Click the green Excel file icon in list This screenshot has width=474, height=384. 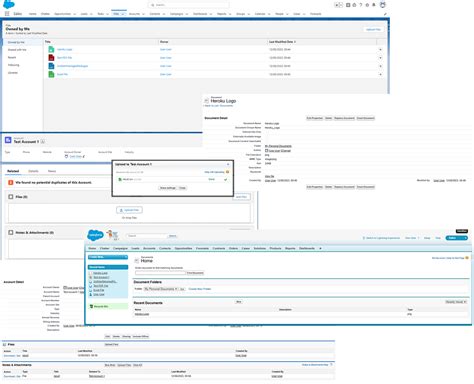pyautogui.click(x=51, y=74)
